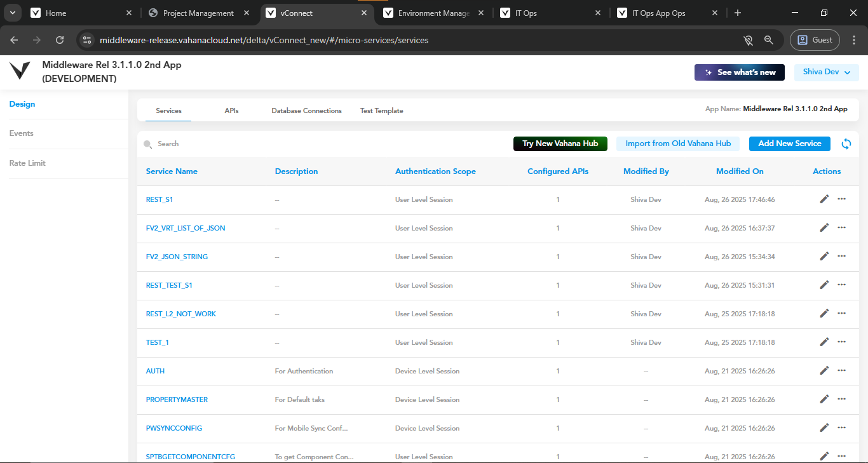Close the IT Ops browser tab
The height and width of the screenshot is (463, 868).
point(597,13)
